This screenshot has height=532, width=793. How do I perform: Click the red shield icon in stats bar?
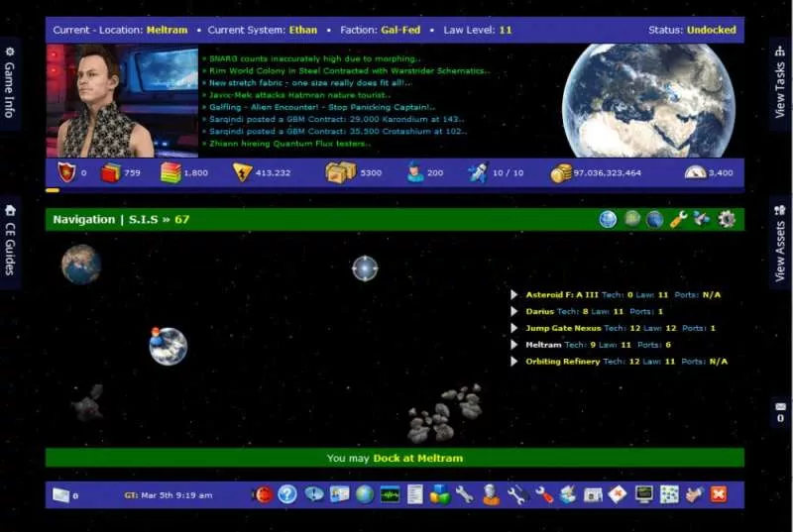point(66,172)
